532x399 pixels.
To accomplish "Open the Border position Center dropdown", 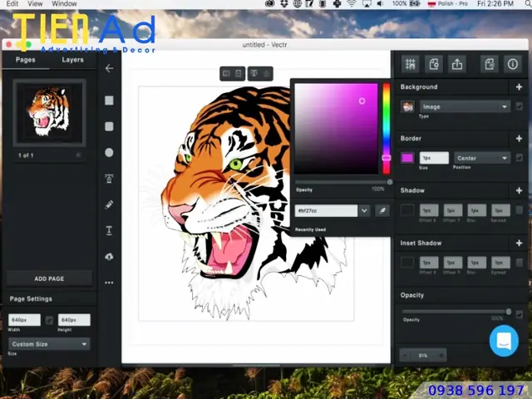I will 482,158.
